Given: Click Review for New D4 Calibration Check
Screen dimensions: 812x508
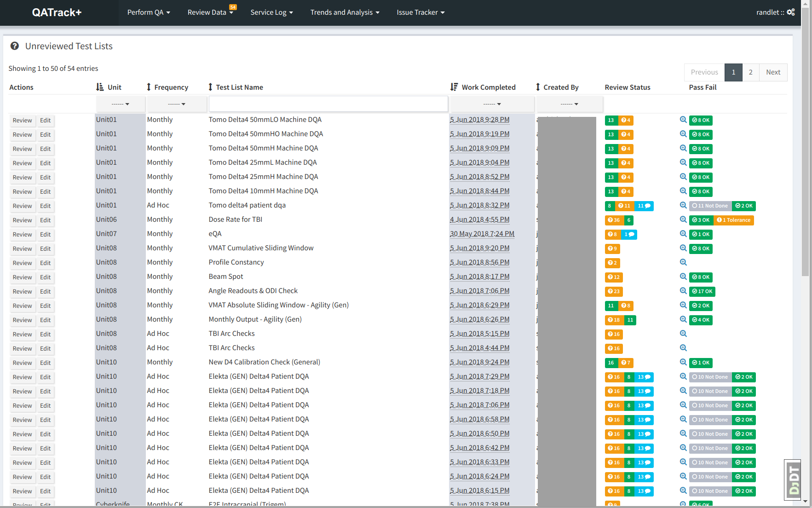Looking at the screenshot, I should click(22, 363).
